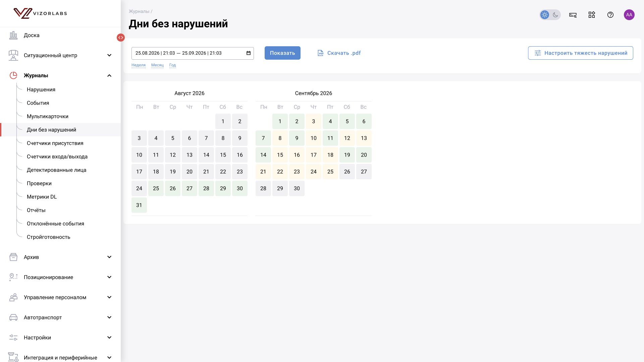644x362 pixels.
Task: Select August 25 in the calendar
Action: pyautogui.click(x=156, y=188)
